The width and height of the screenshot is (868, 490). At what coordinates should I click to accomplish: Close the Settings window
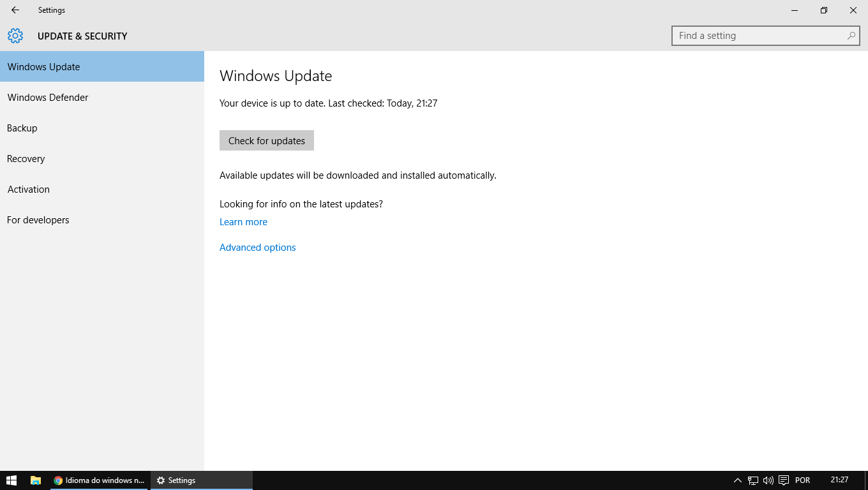(x=853, y=10)
